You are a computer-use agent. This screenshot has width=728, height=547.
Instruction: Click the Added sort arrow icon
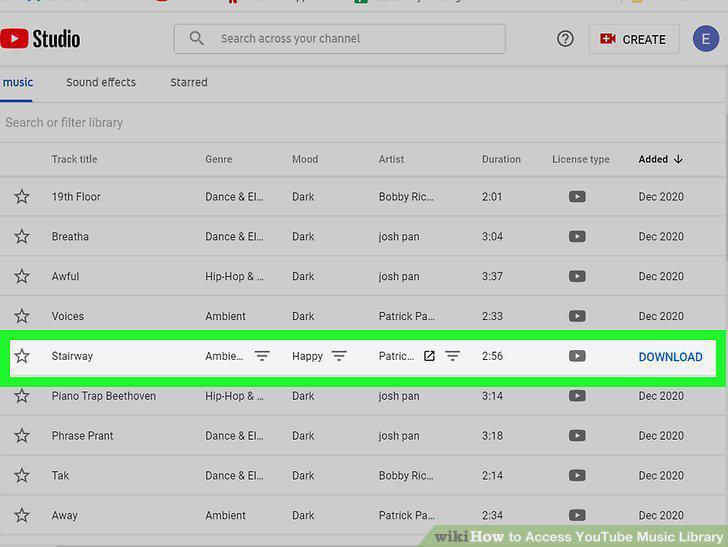[x=678, y=159]
